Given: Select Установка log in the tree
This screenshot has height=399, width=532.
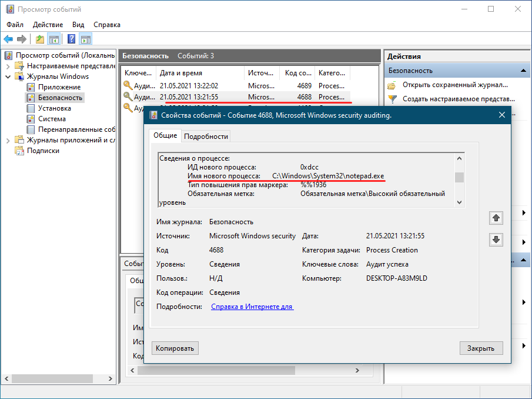Looking at the screenshot, I should tap(55, 108).
